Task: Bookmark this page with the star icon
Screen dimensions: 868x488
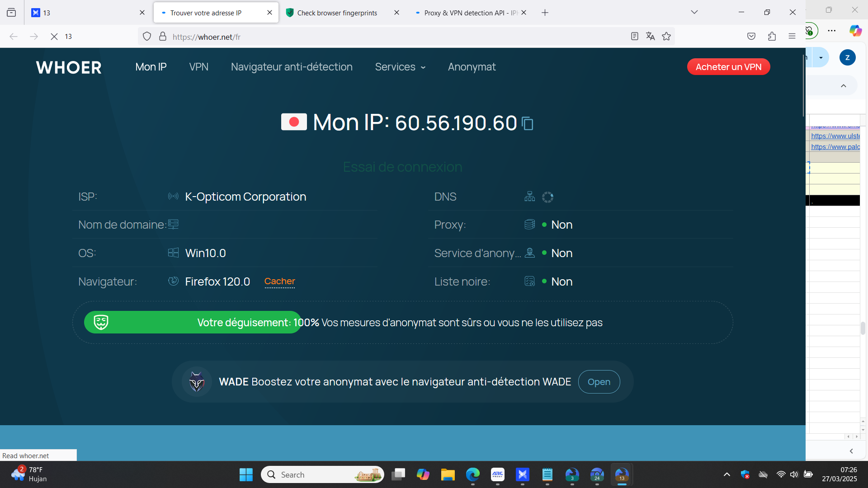Action: [666, 37]
